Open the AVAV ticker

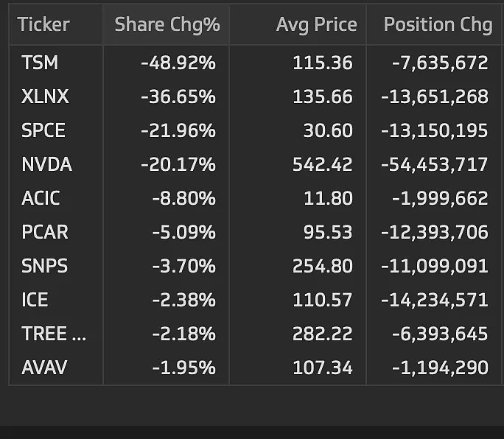pos(44,368)
